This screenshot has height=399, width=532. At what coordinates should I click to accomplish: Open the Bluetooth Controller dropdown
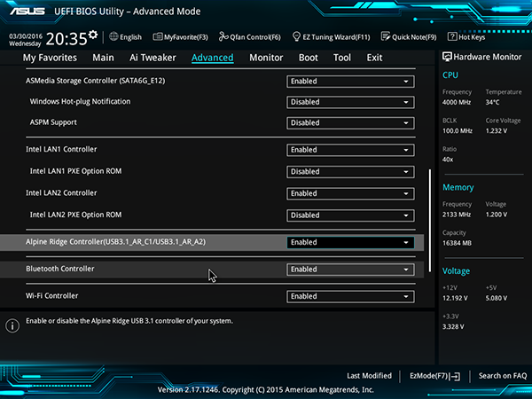pyautogui.click(x=350, y=269)
